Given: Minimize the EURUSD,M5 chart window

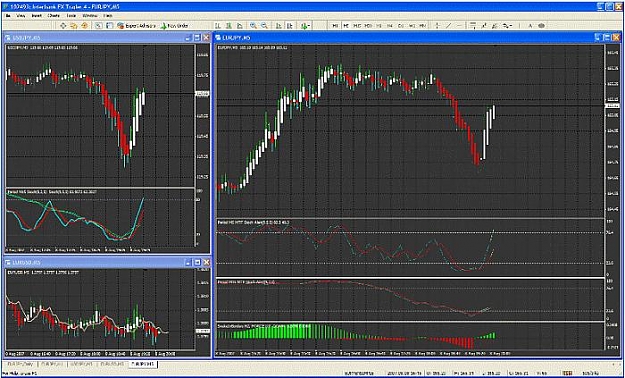Looking at the screenshot, I should 189,262.
